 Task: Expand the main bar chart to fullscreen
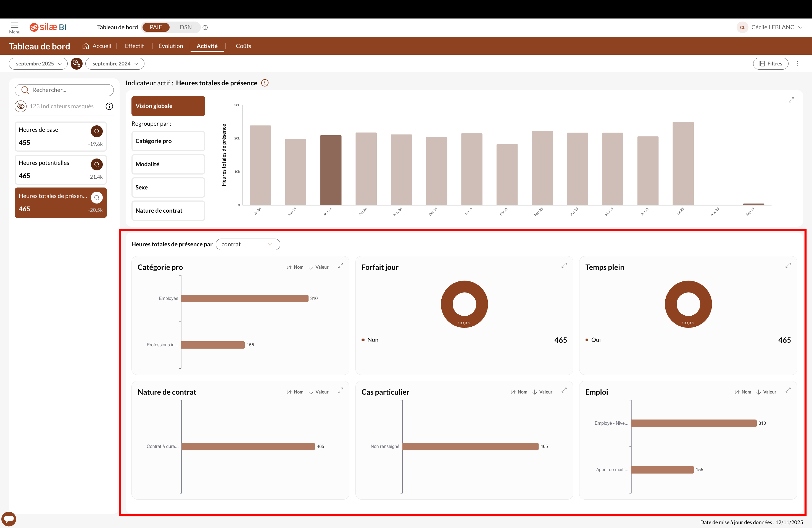791,100
